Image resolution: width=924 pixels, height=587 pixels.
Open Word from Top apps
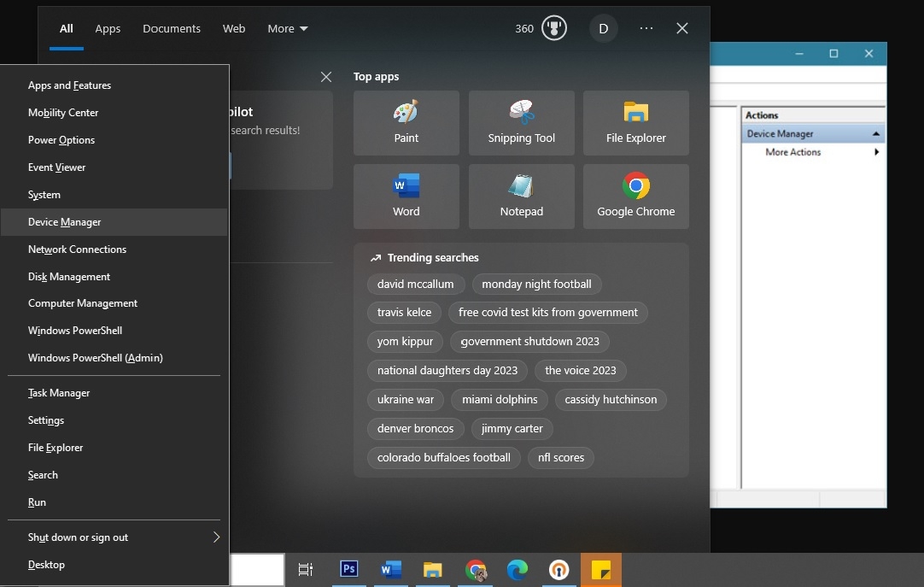406,197
